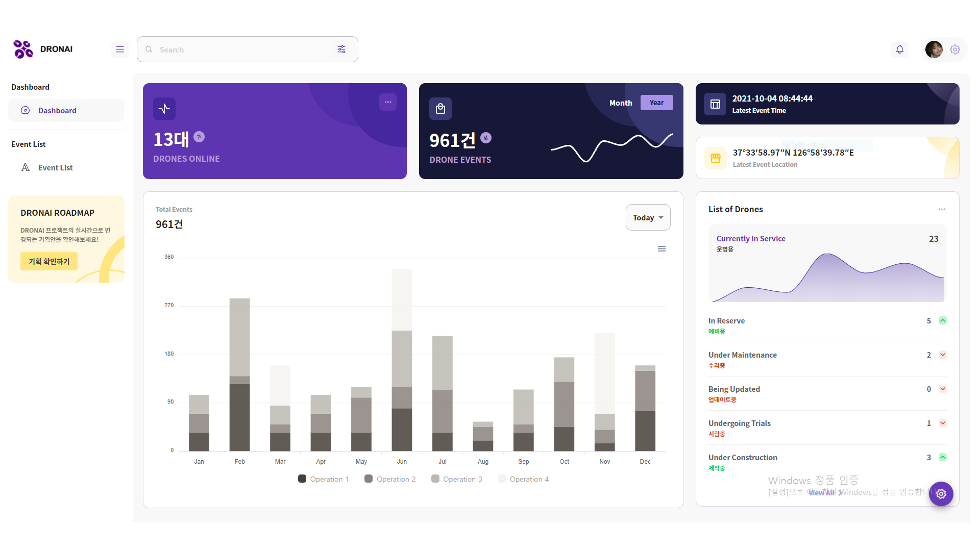Image resolution: width=980 pixels, height=551 pixels.
Task: Click the hamburger menu icon beside DRONAI logo
Action: [120, 49]
